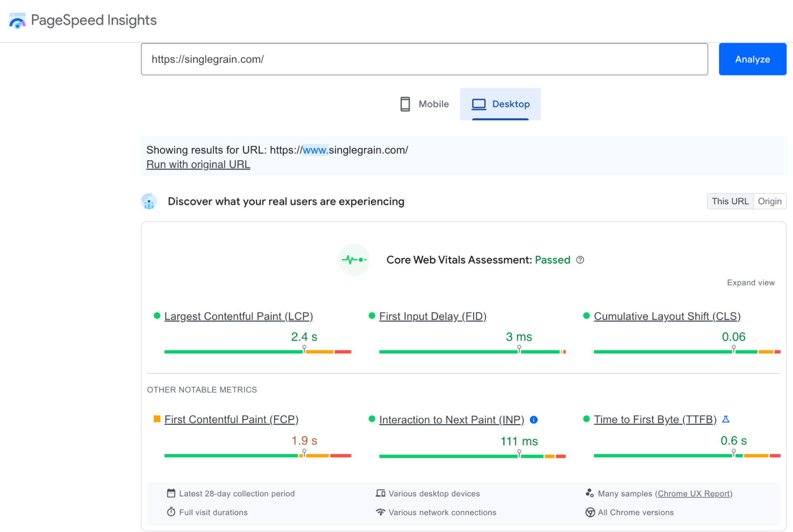Click the flask icon next to TTFB
793x532 pixels.
726,419
